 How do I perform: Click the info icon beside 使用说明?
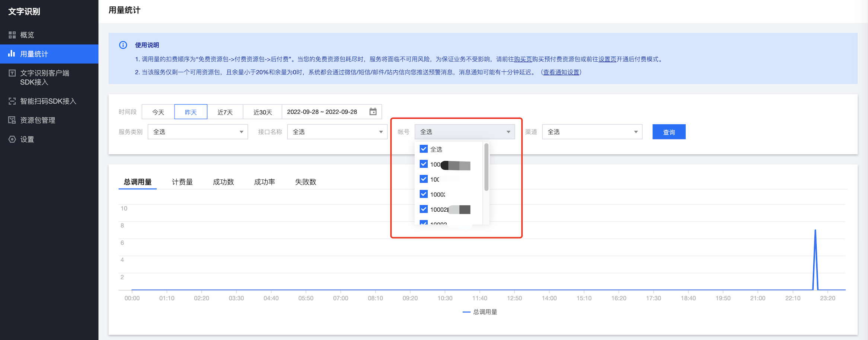tap(123, 45)
